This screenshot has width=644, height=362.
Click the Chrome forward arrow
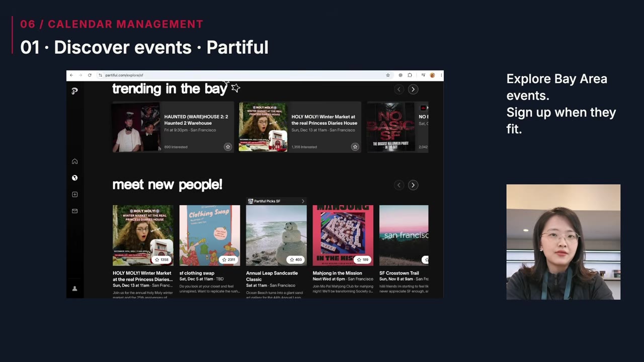[x=80, y=75]
